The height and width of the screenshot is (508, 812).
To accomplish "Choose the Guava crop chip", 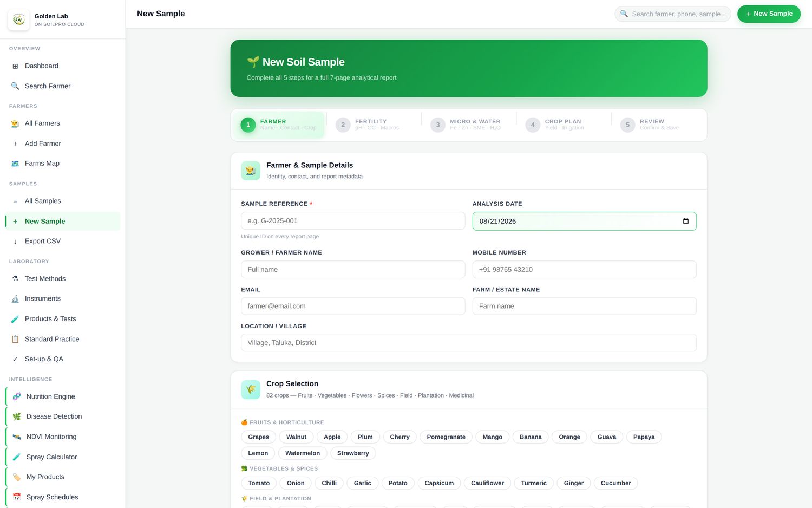I will coord(607,437).
